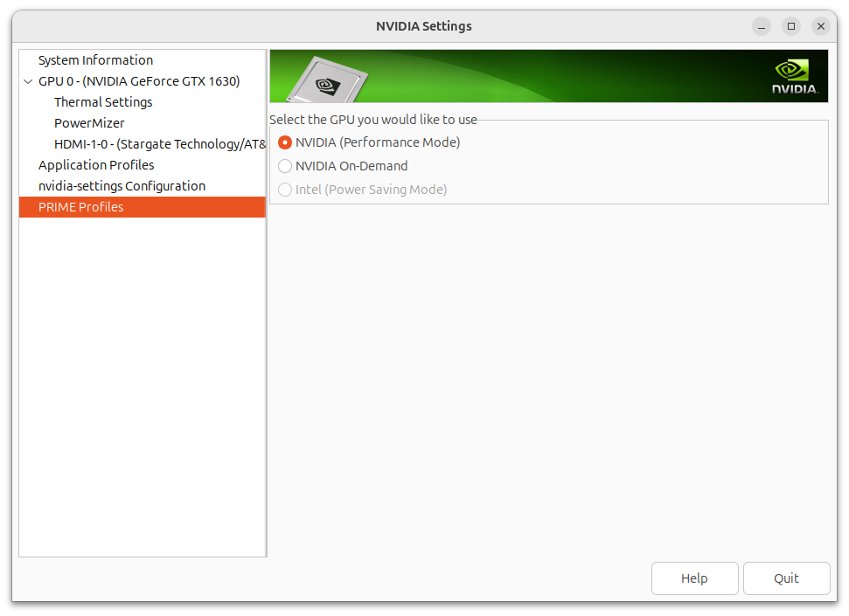
Task: Select the HDMI-1-0 display entry
Action: point(143,144)
